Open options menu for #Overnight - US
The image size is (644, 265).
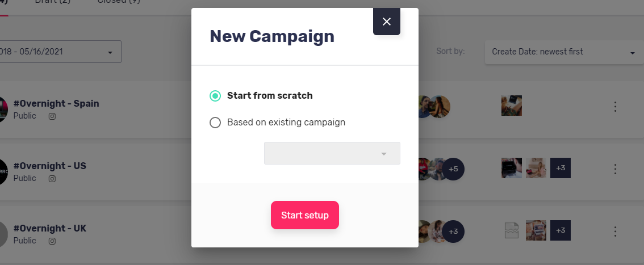(615, 169)
